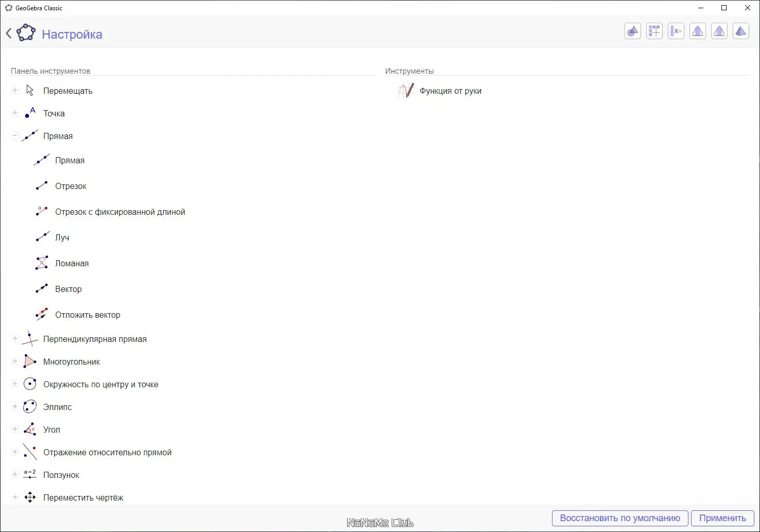Select the Отложить вектор tool icon

pos(42,315)
